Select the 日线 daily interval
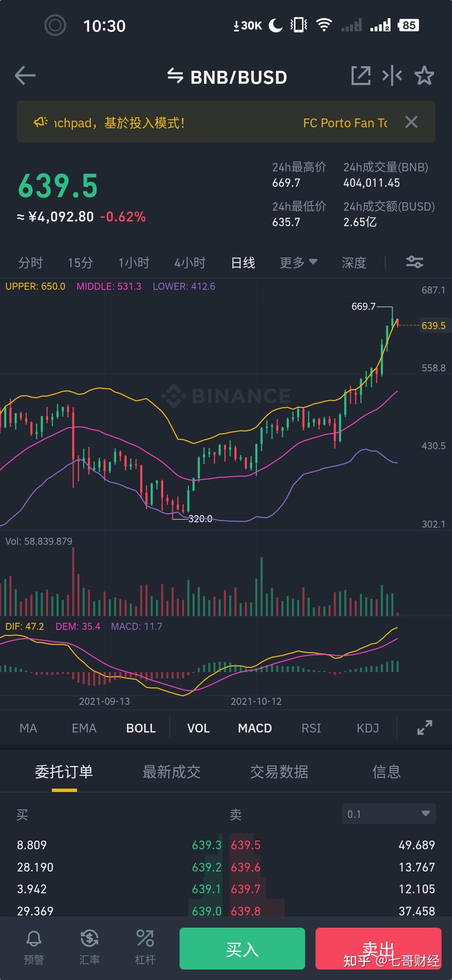Viewport: 452px width, 980px height. (243, 263)
